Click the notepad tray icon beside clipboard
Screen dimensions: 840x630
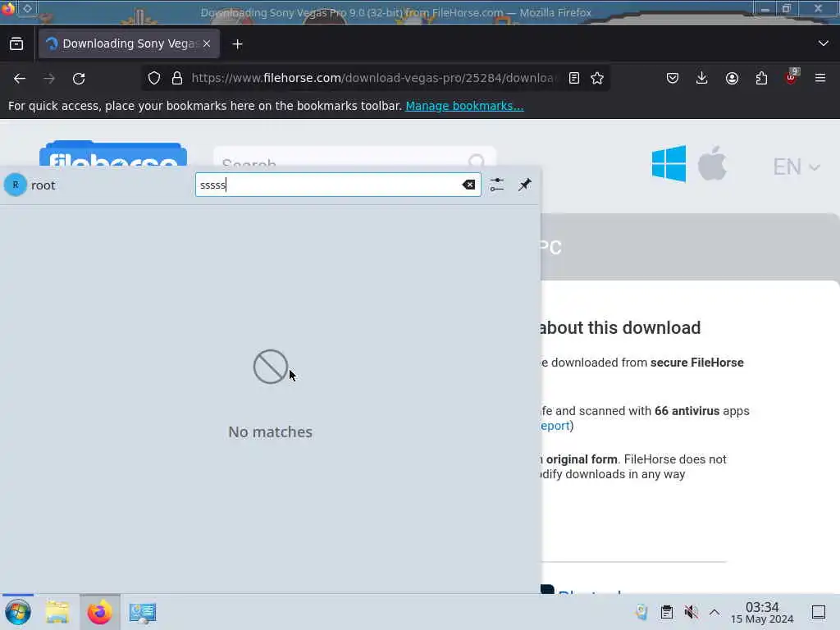[x=641, y=612]
